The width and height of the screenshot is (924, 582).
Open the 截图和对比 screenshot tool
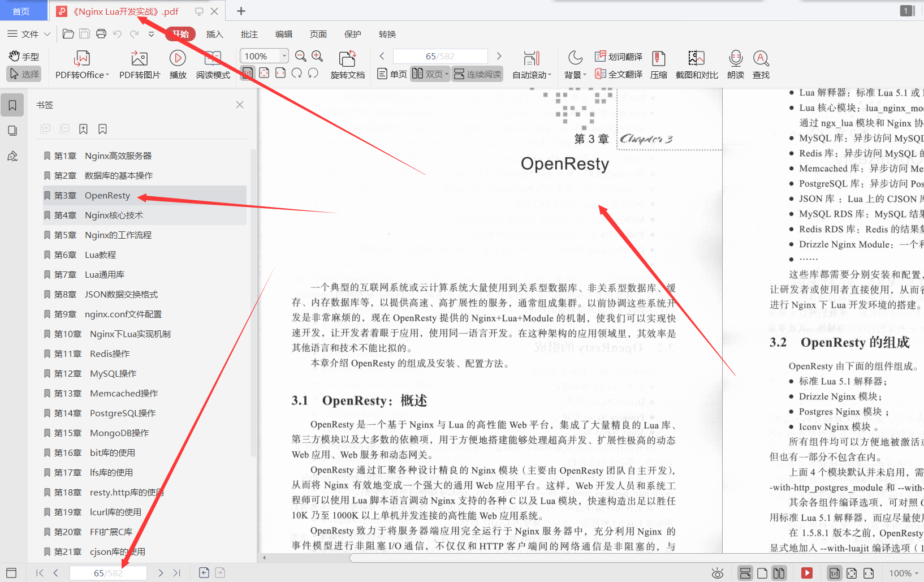coord(696,64)
